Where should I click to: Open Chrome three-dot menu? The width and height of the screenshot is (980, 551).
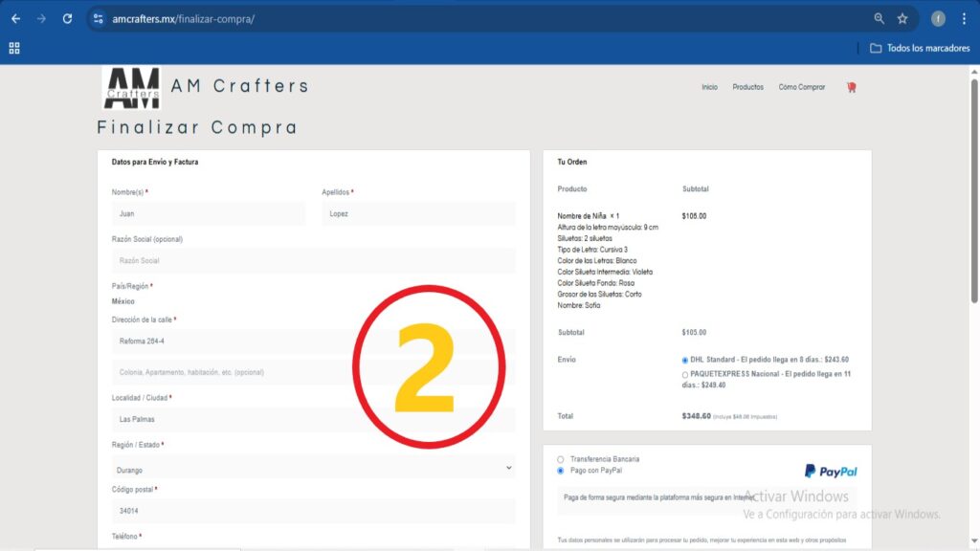pos(964,18)
